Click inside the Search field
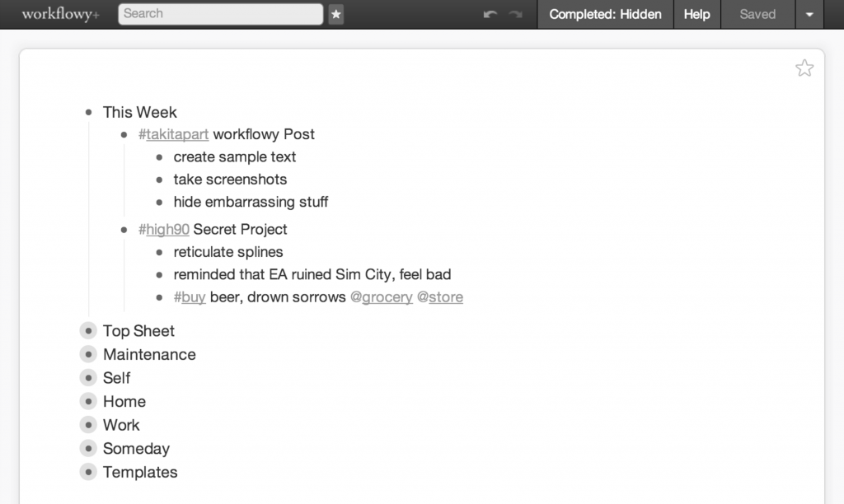This screenshot has width=844, height=504. 220,13
